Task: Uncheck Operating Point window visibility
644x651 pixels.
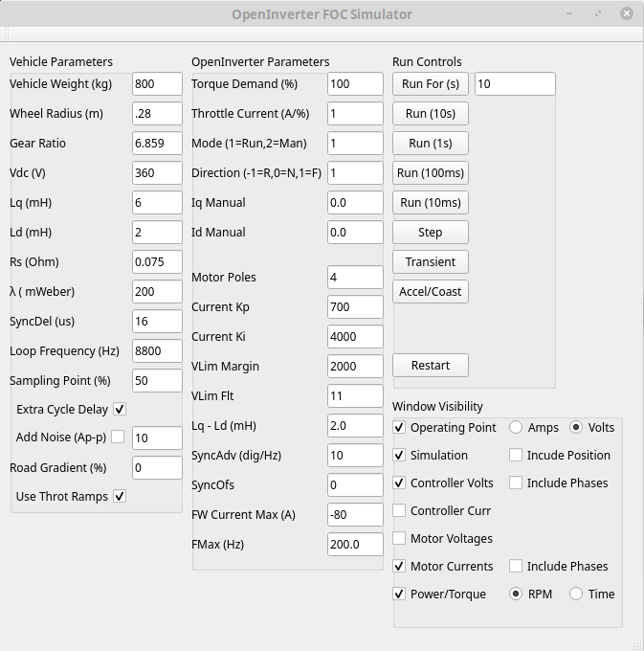Action: click(x=399, y=427)
